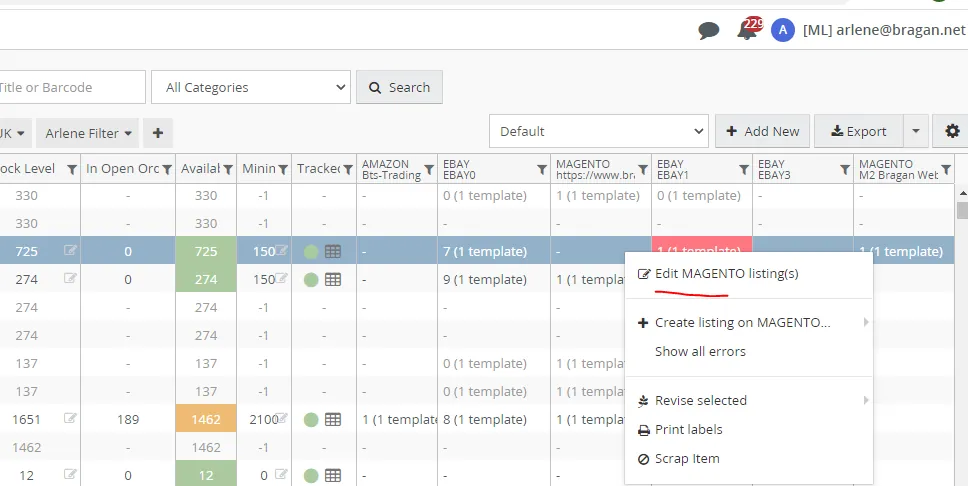
Task: Edit stock level 725 pencil icon
Action: pyautogui.click(x=70, y=250)
